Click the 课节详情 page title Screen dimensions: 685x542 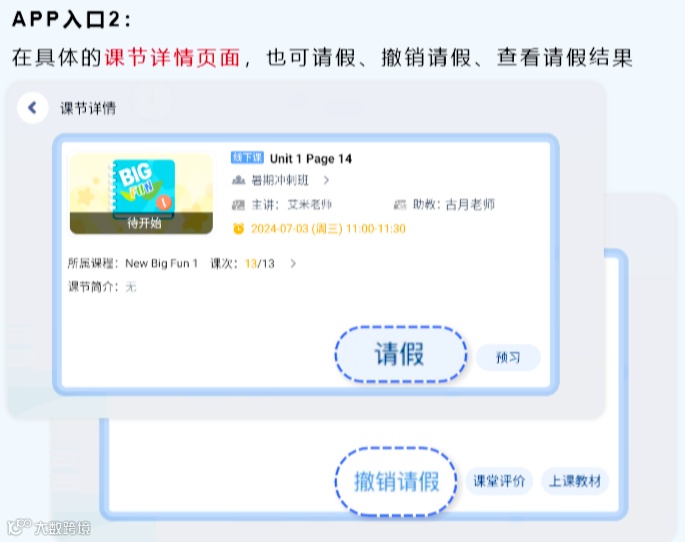point(88,108)
